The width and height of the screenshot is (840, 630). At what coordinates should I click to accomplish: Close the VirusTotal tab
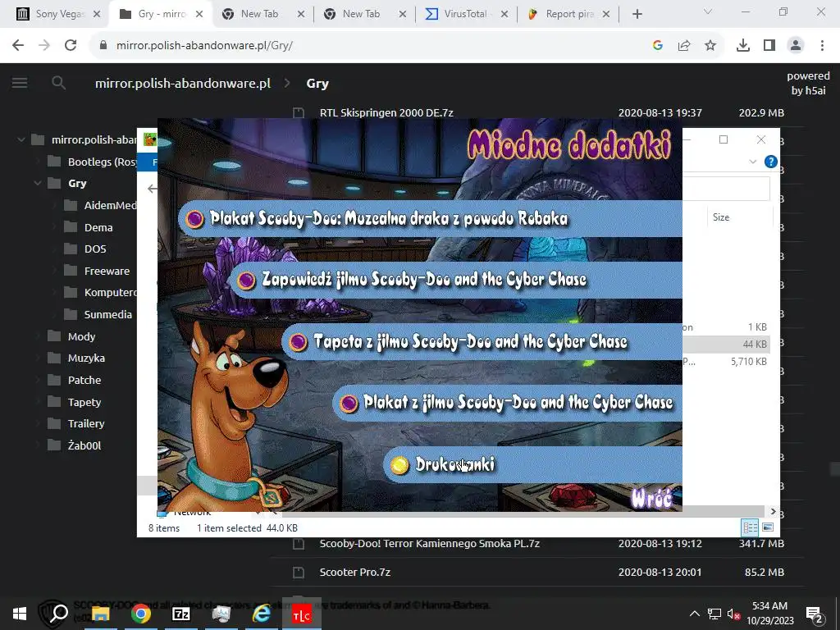pos(504,15)
